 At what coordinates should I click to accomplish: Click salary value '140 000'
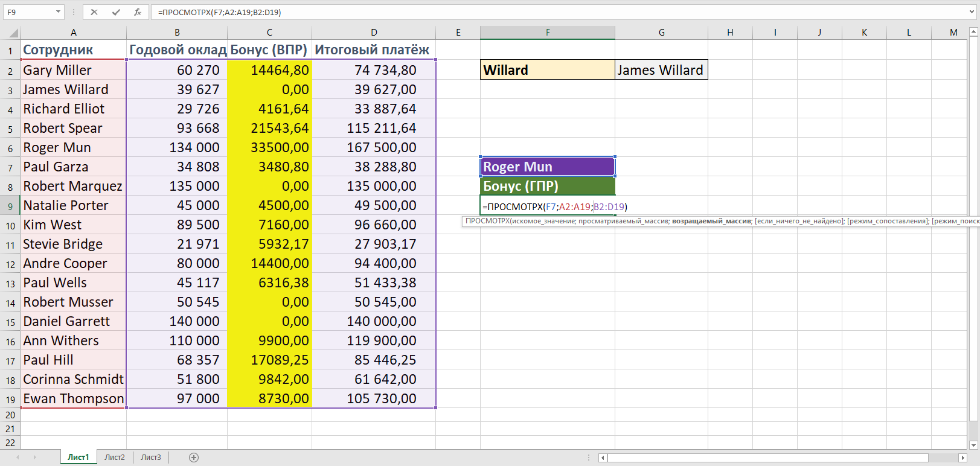click(x=177, y=321)
